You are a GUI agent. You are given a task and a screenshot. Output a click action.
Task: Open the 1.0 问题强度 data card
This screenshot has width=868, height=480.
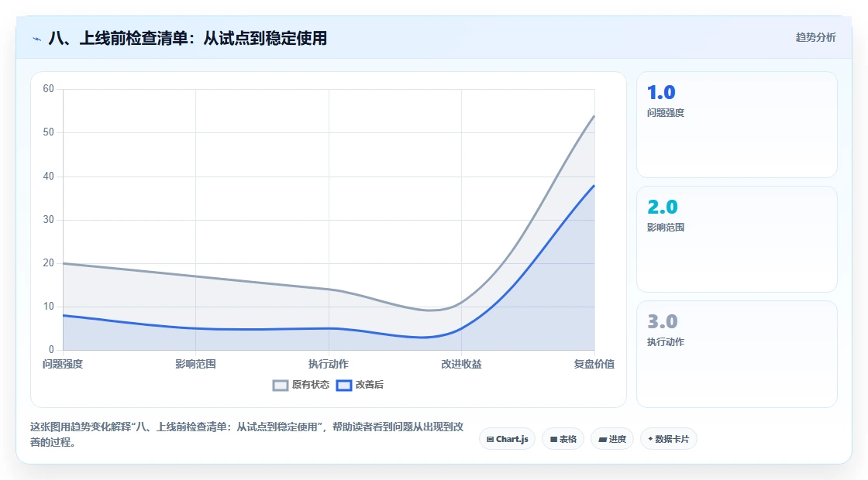(737, 125)
